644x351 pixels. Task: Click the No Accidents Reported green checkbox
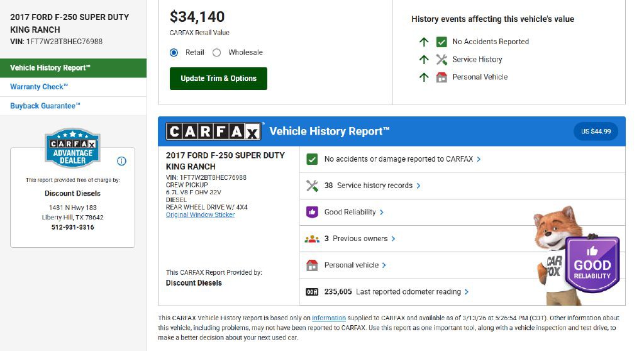point(441,42)
